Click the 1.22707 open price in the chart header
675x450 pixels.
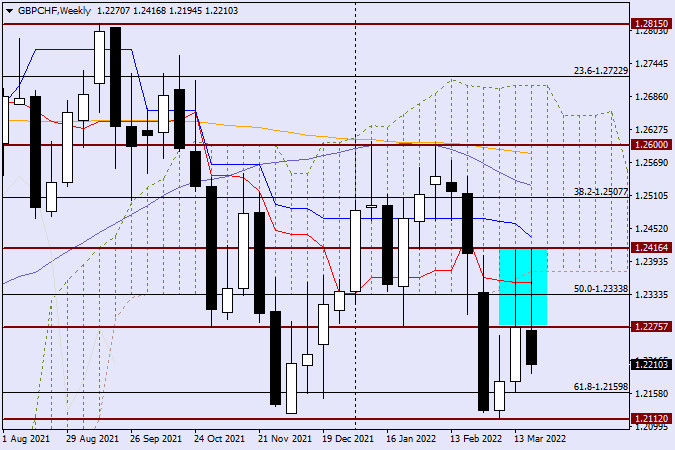coord(114,11)
